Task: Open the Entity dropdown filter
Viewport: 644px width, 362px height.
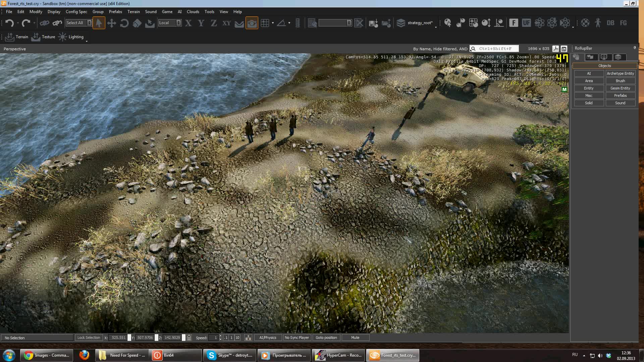Action: 589,88
